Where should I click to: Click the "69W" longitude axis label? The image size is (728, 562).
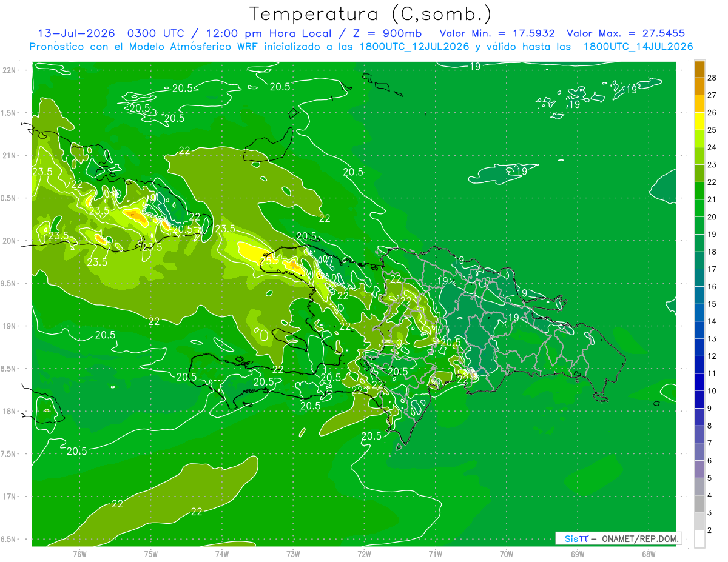coord(578,554)
